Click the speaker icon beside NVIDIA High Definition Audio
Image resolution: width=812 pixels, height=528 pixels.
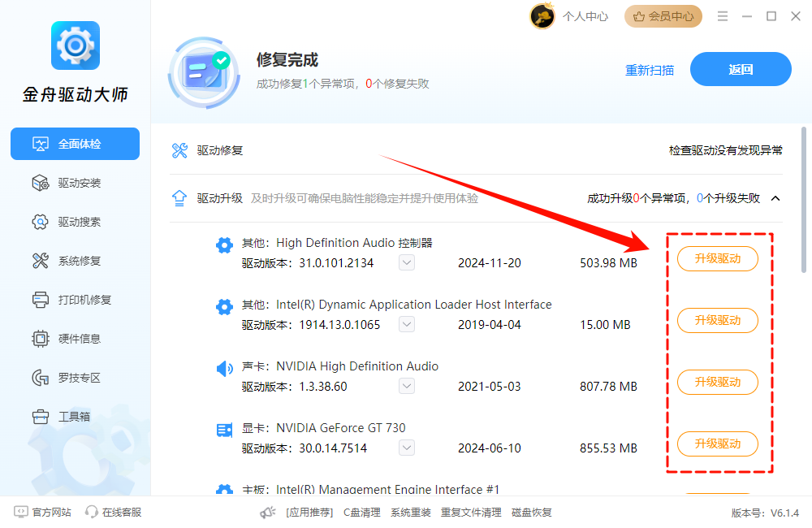click(x=224, y=368)
